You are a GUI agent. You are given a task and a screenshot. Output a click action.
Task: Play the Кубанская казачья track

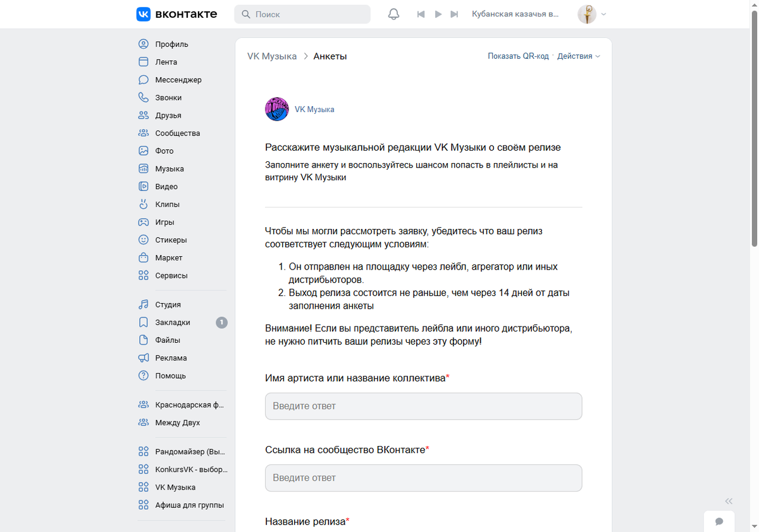click(438, 13)
